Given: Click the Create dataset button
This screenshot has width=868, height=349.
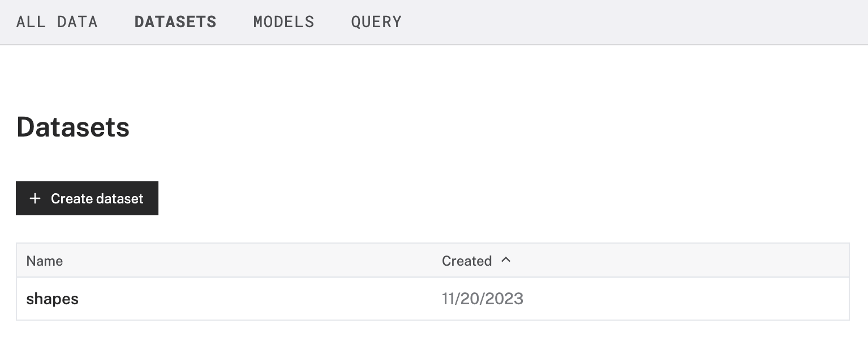Looking at the screenshot, I should pyautogui.click(x=87, y=198).
